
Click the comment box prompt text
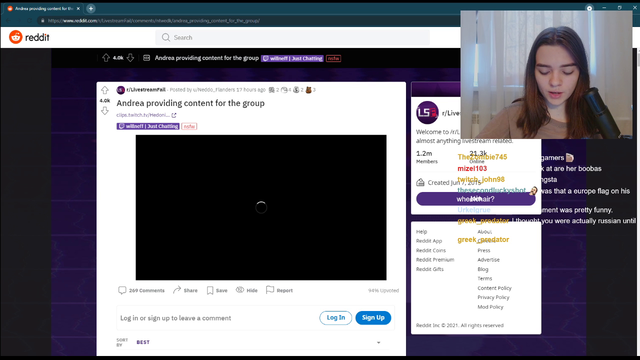coord(176,318)
